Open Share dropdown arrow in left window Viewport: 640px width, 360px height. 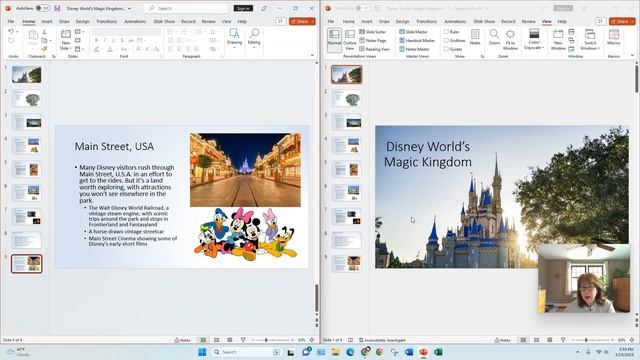pyautogui.click(x=312, y=21)
